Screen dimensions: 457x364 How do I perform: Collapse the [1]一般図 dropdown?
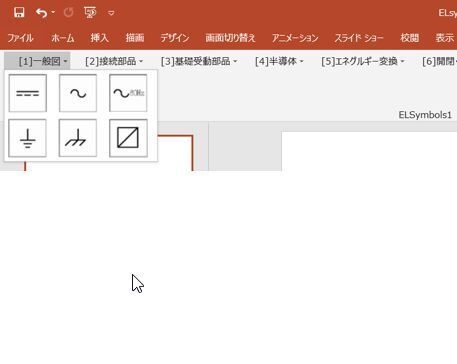[x=37, y=61]
